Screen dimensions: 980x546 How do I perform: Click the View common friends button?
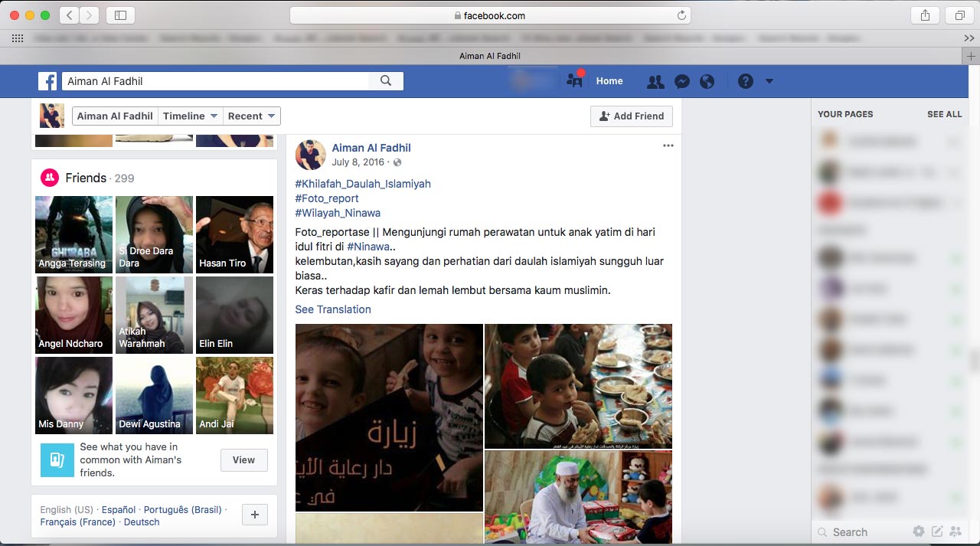click(243, 460)
